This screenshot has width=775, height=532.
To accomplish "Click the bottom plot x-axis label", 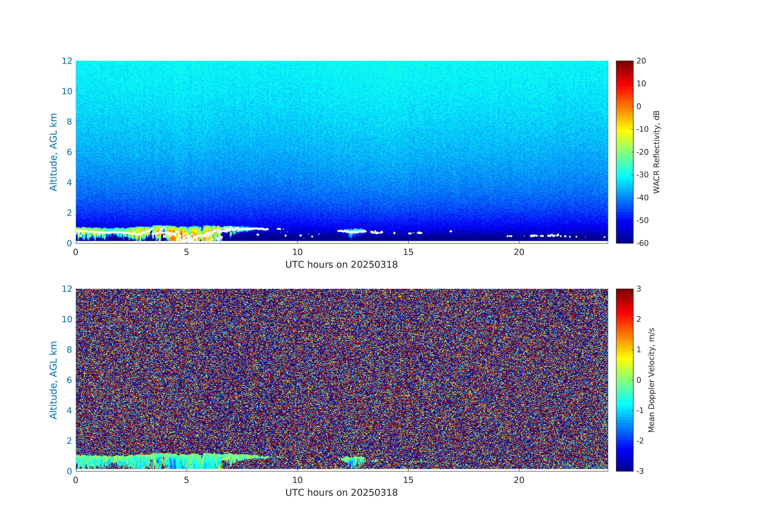I will (341, 493).
